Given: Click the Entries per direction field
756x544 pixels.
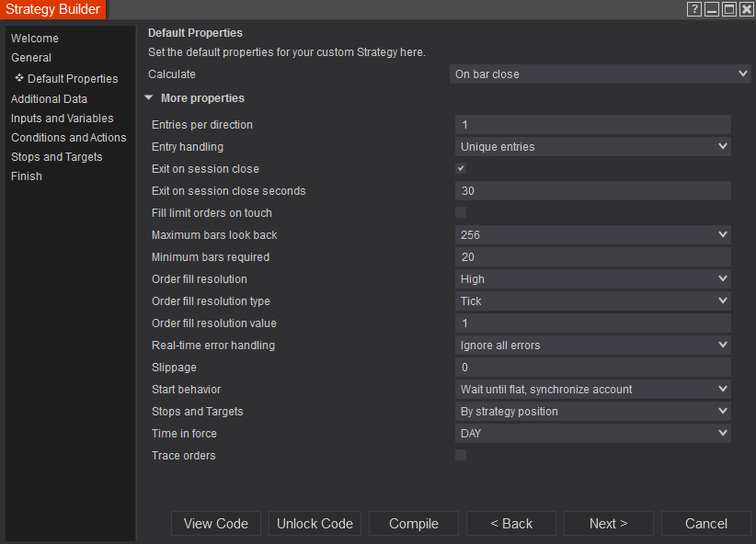Looking at the screenshot, I should pyautogui.click(x=593, y=125).
